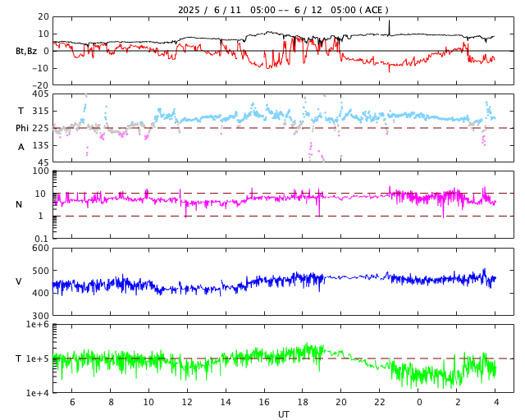Select the '315' tick value
This screenshot has width=525, height=420.
coord(40,111)
